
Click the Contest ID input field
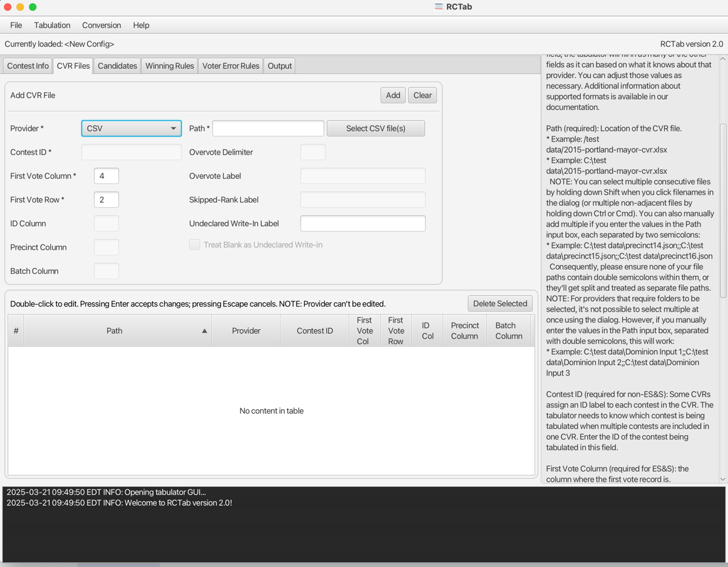(x=131, y=152)
